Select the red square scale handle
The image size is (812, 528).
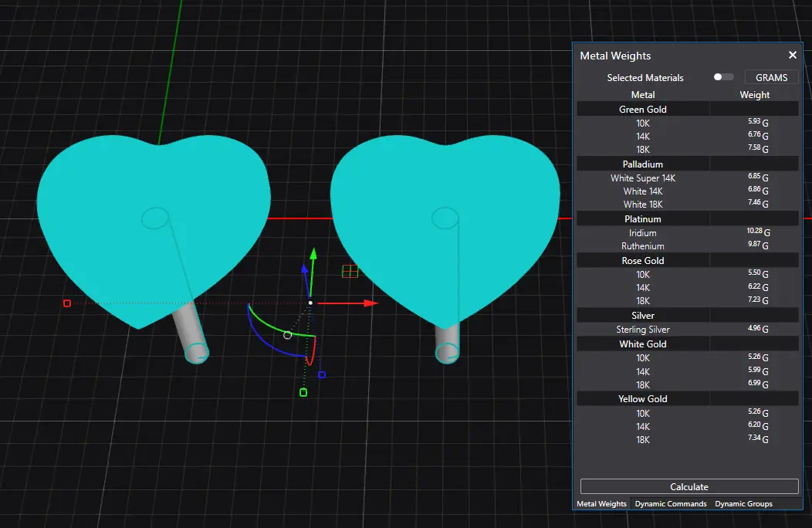point(67,303)
